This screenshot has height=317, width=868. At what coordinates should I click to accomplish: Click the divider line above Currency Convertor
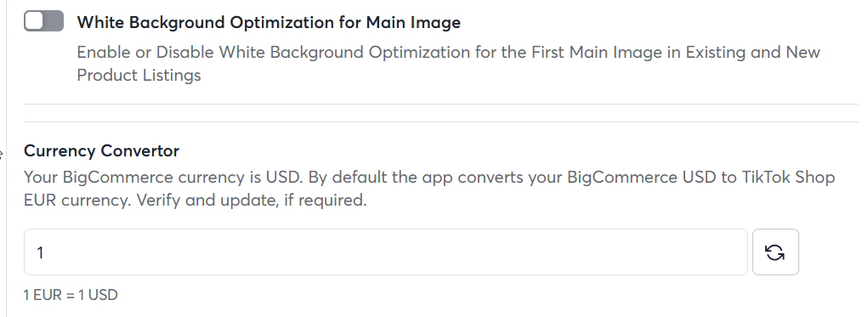coord(441,122)
